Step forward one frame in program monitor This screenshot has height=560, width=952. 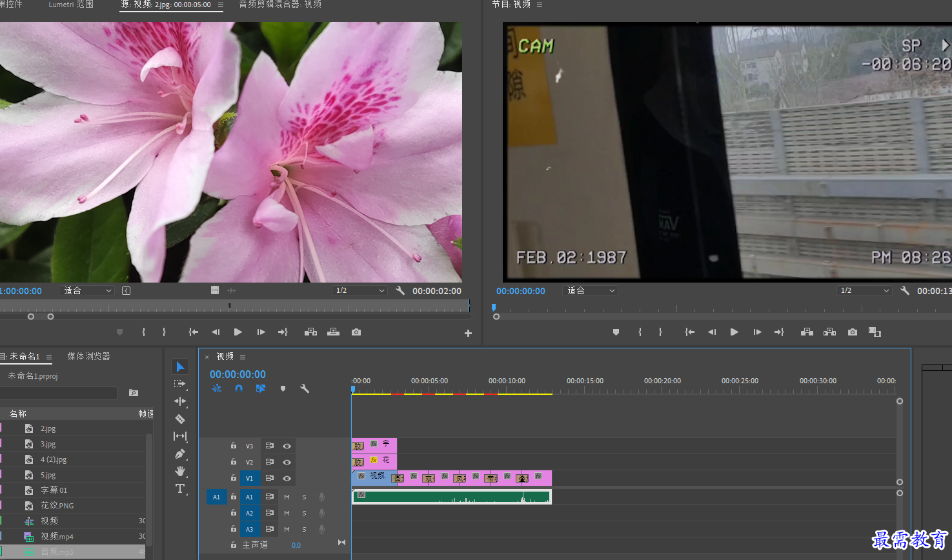[x=757, y=332]
